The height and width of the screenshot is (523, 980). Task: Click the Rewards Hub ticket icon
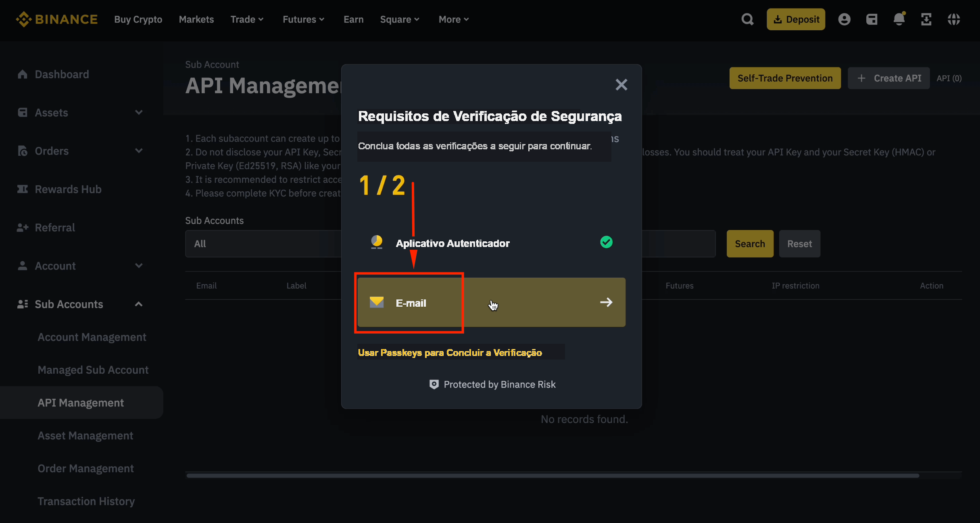(x=23, y=189)
